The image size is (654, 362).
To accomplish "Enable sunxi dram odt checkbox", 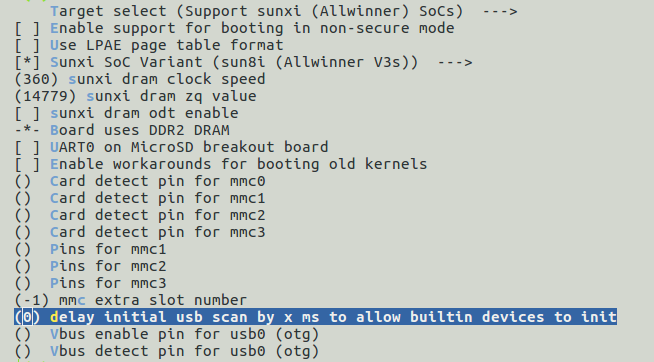I will [28, 113].
